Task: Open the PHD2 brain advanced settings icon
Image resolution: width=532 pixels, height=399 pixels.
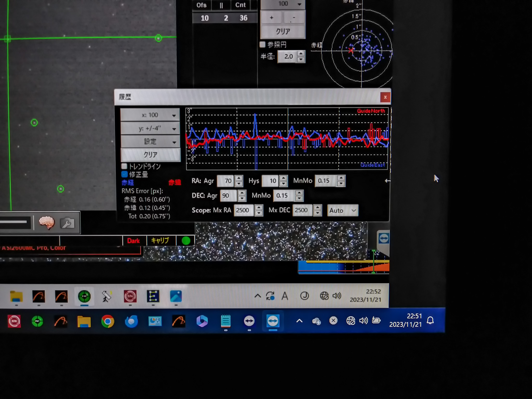Action: tap(47, 223)
